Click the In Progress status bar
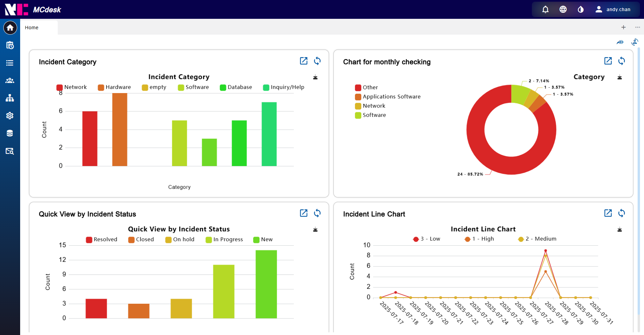Image resolution: width=644 pixels, height=335 pixels. tap(224, 291)
